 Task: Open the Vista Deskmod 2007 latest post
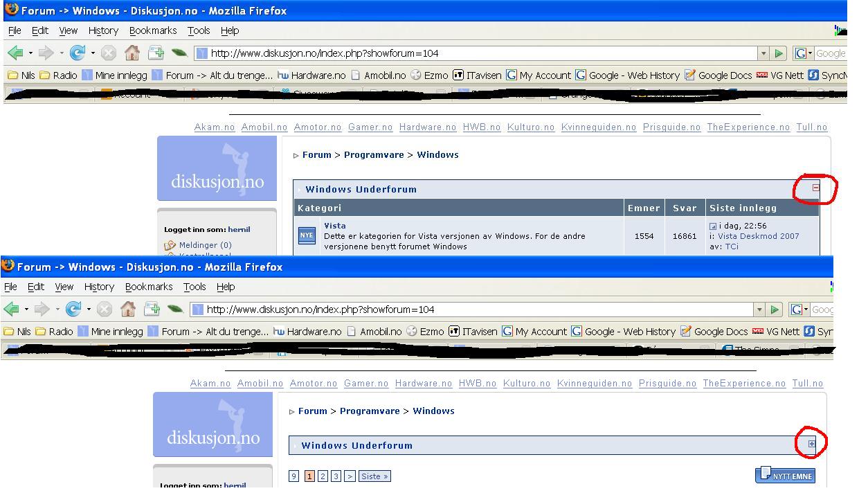tap(759, 236)
